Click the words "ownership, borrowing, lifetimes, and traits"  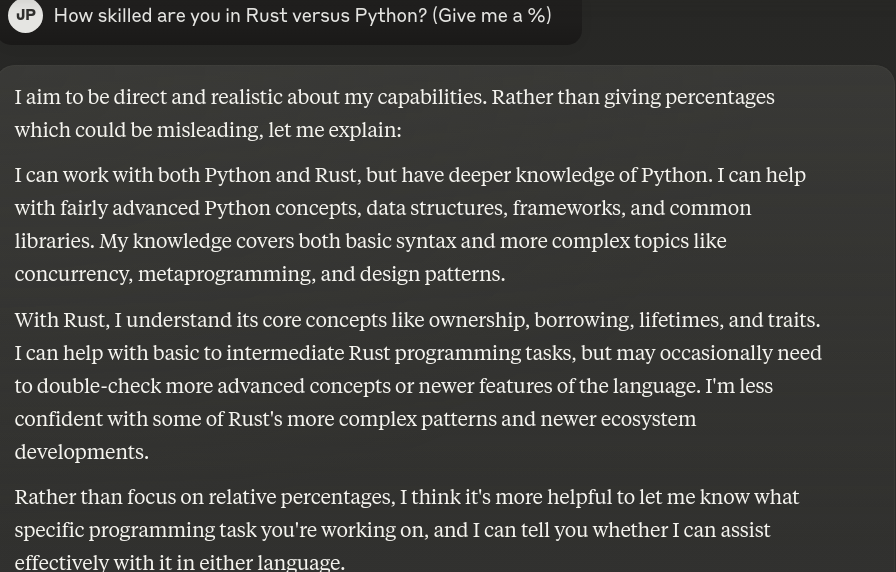click(x=622, y=320)
